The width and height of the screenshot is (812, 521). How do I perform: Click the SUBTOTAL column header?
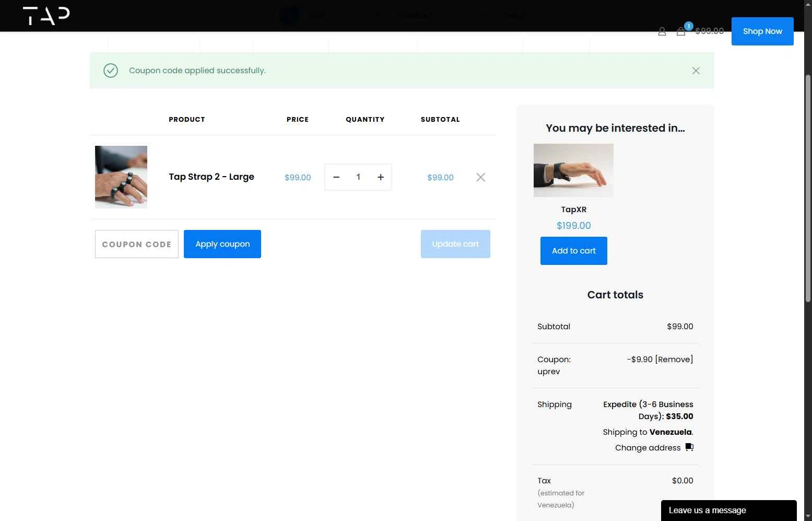click(x=440, y=120)
